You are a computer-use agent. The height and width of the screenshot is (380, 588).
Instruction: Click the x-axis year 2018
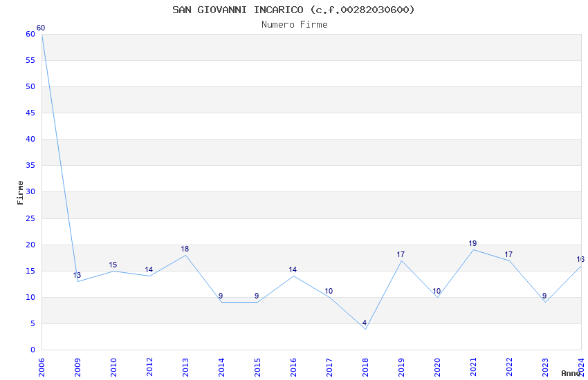point(365,368)
